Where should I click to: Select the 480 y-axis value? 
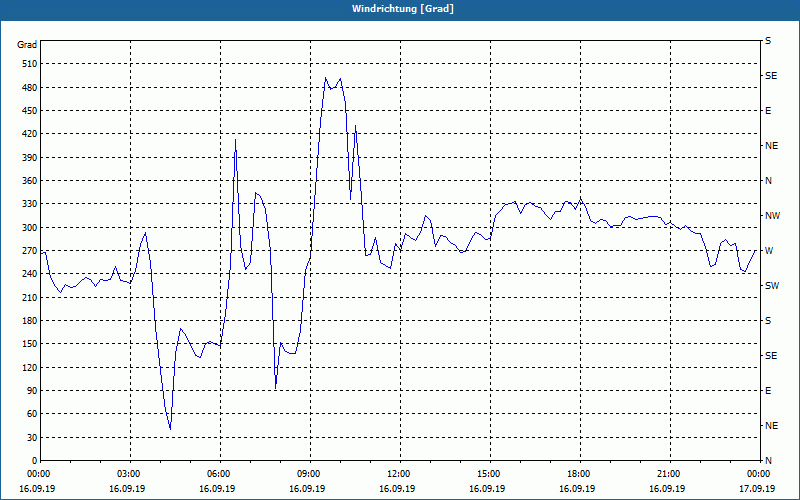29,87
